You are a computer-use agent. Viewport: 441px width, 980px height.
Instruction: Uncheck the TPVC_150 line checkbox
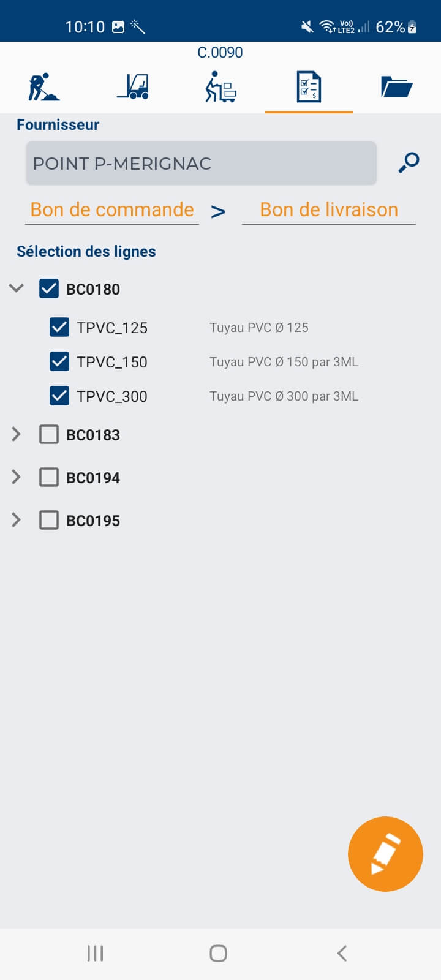tap(59, 362)
